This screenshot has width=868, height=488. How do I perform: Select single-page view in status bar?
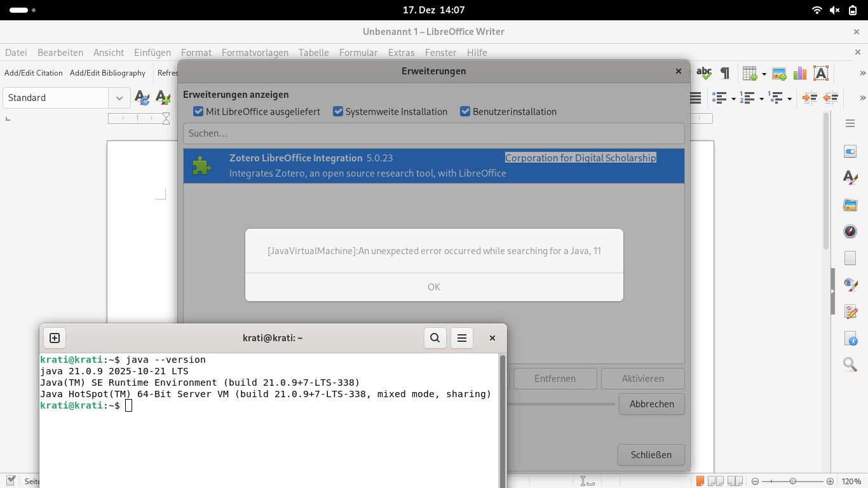(700, 481)
